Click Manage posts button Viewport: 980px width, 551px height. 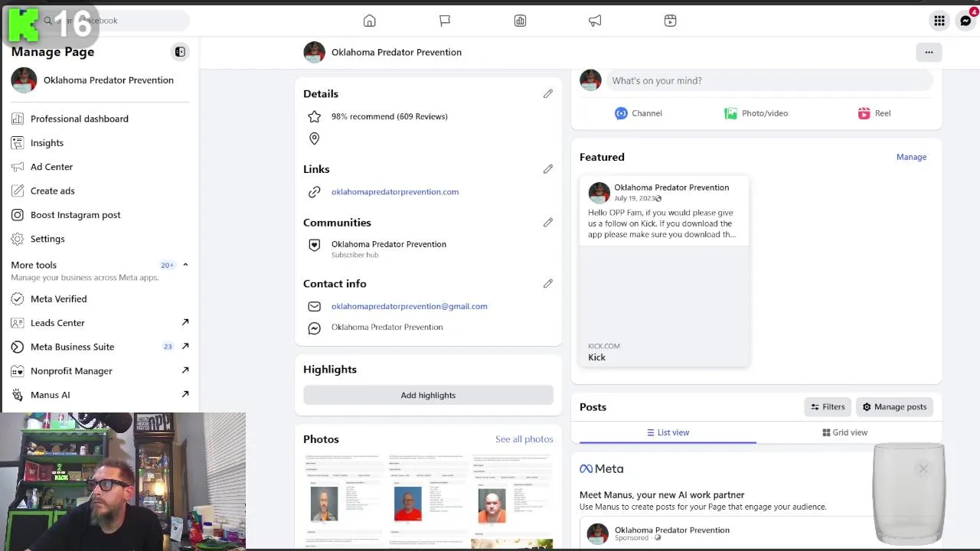pos(894,407)
